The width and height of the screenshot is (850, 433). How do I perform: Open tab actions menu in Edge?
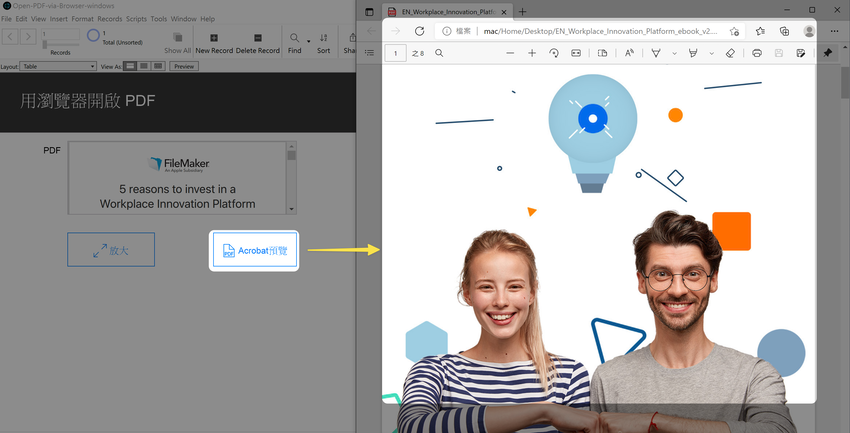[369, 11]
